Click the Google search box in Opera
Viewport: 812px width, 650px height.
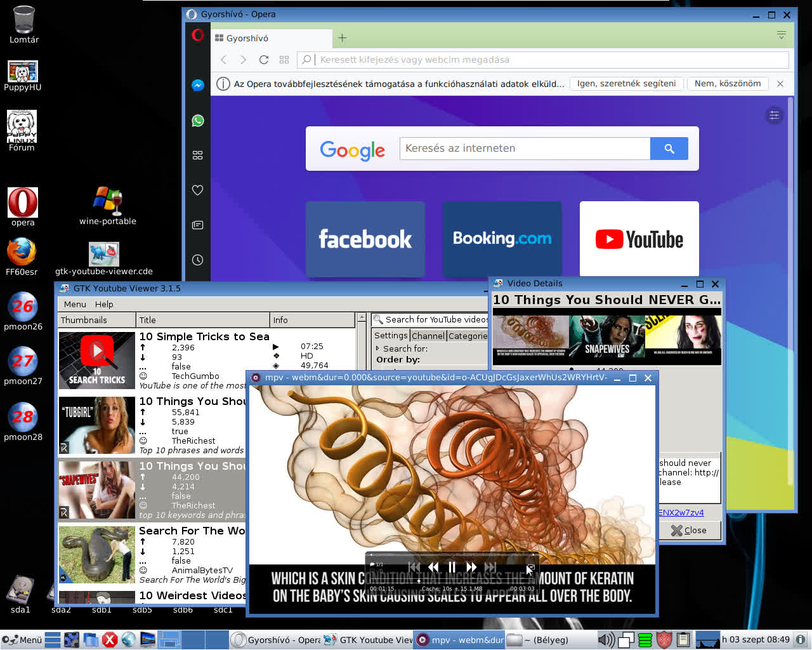(x=525, y=149)
